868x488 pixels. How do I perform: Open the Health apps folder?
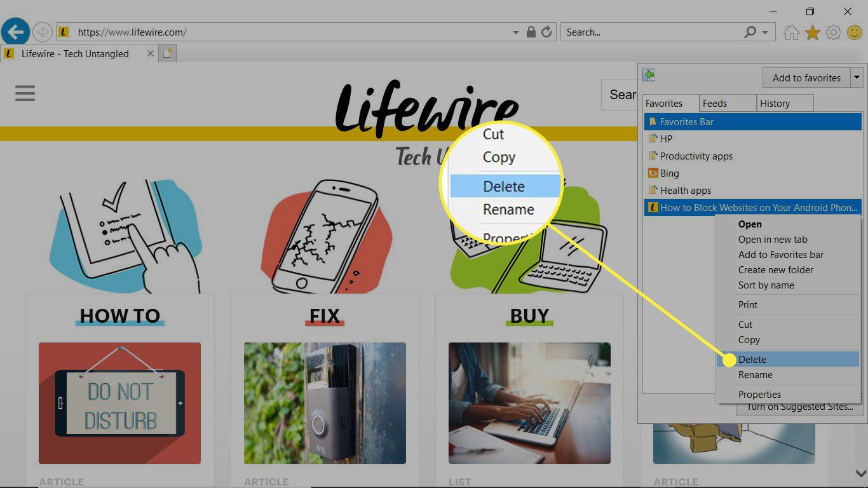[753, 190]
